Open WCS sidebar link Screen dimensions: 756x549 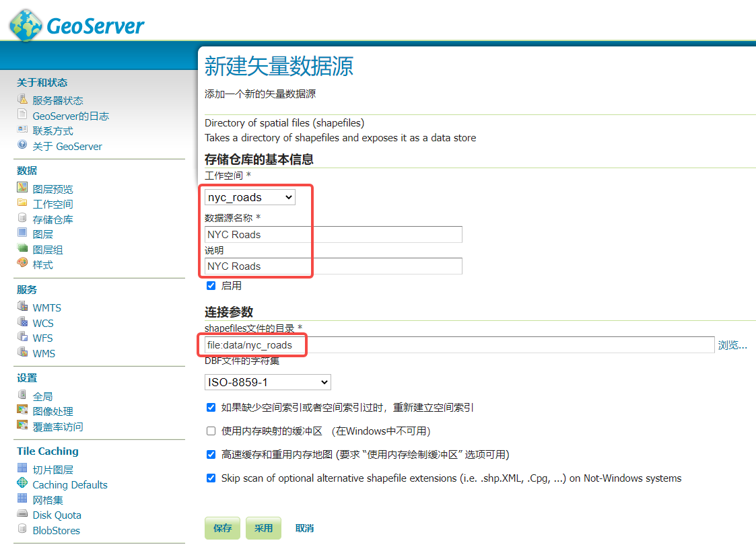[43, 324]
